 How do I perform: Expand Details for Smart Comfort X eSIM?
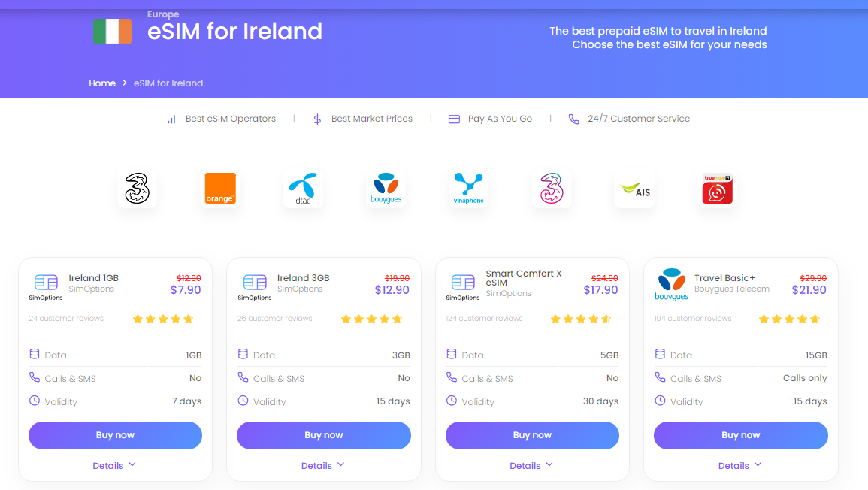(531, 466)
